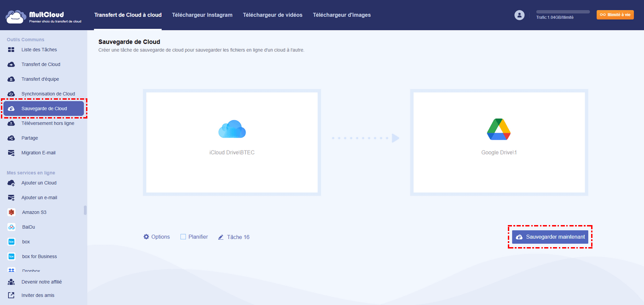Click the Inviter des amis icon

point(11,295)
